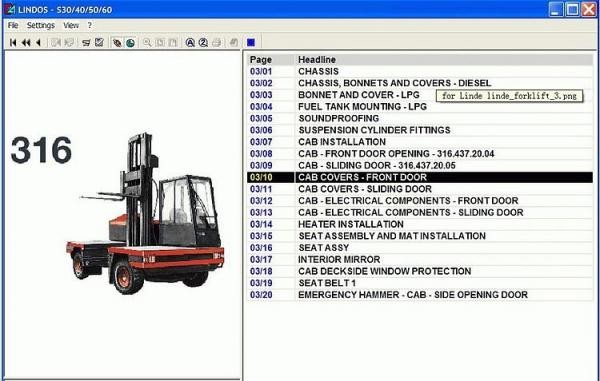
Task: Open page 03/20 EMERGENCY HAMMER entry
Action: 420,295
